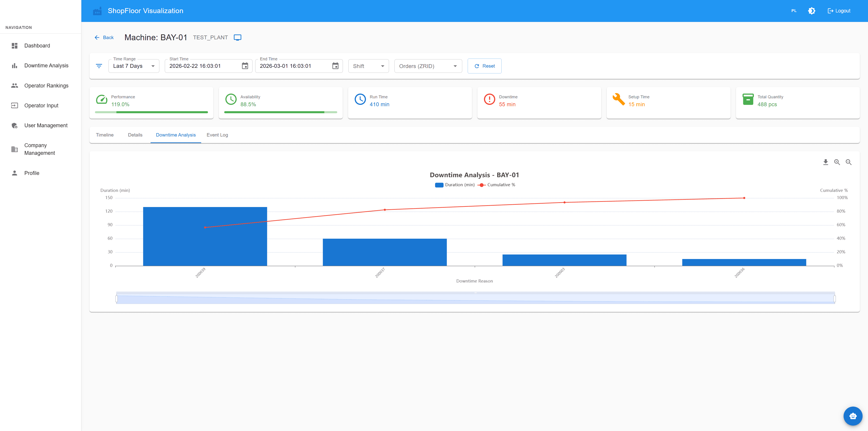The image size is (868, 431).
Task: Click the chart zoom-in magnifier icon
Action: (x=837, y=162)
